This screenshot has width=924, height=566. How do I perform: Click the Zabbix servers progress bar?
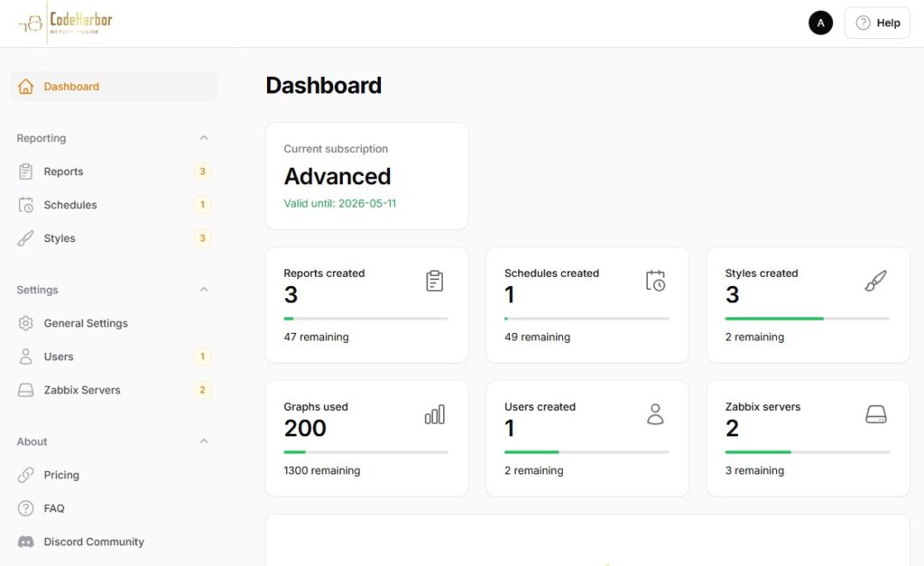tap(808, 452)
